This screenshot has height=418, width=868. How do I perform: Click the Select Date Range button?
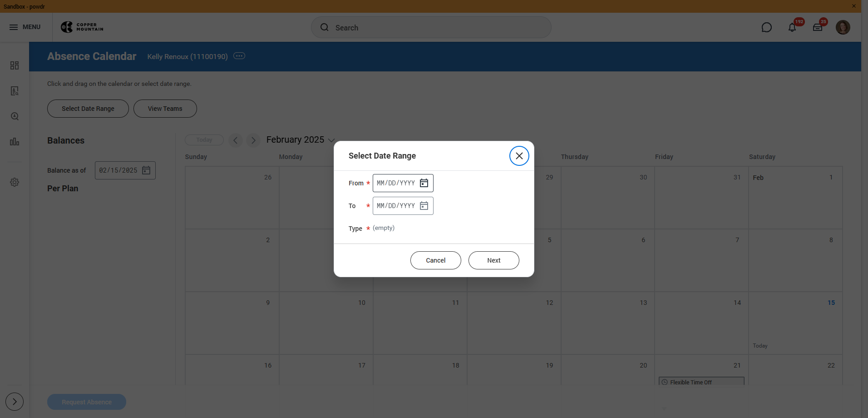88,109
